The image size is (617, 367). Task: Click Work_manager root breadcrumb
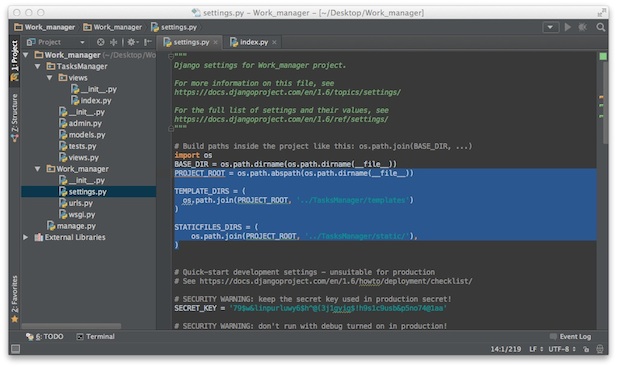44,27
